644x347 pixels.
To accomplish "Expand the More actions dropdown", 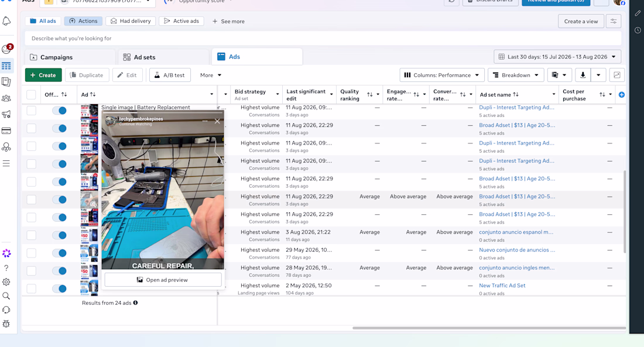I will point(211,75).
